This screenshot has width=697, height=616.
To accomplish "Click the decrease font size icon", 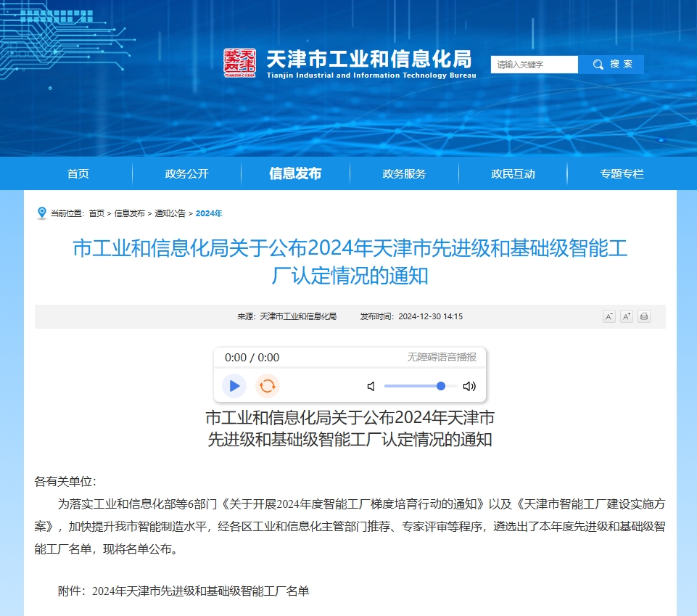I will [609, 316].
